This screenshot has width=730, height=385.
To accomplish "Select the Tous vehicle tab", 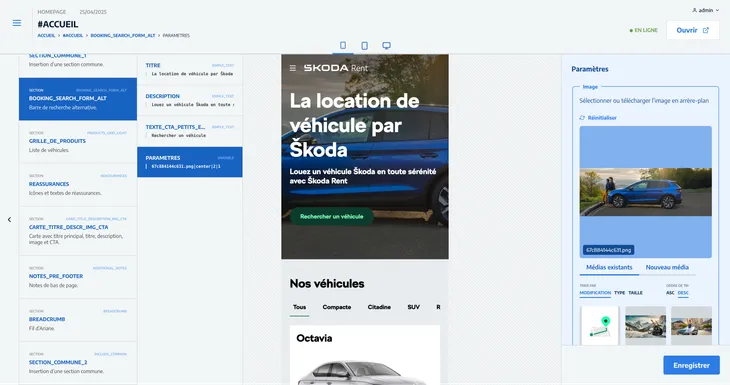I will point(299,307).
